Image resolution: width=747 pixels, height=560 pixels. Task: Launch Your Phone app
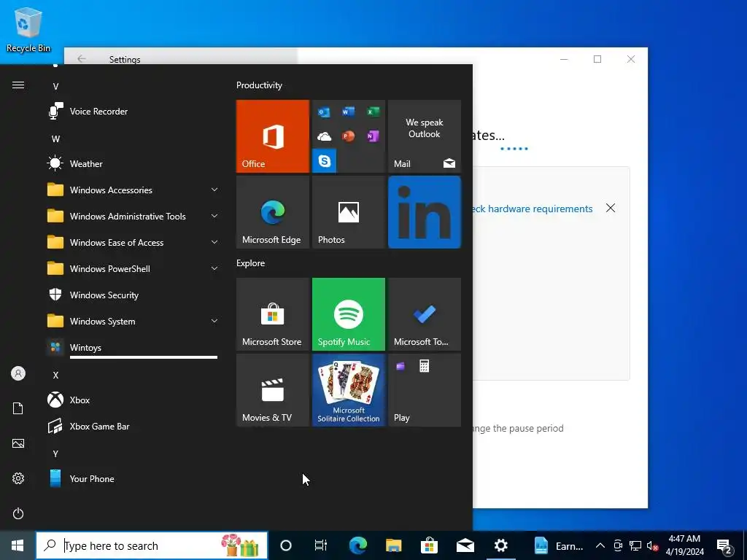pyautogui.click(x=133, y=478)
